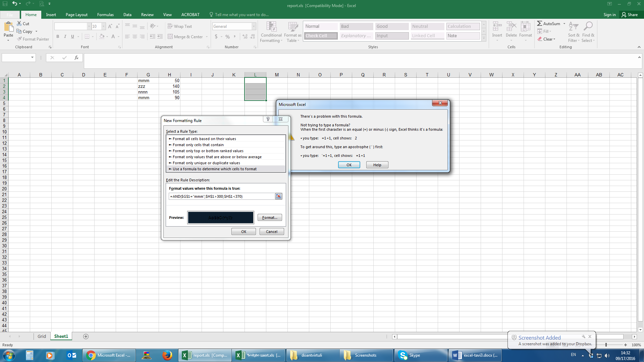Viewport: 644px width, 362px height.
Task: Open the General number format dropdown
Action: tap(254, 26)
